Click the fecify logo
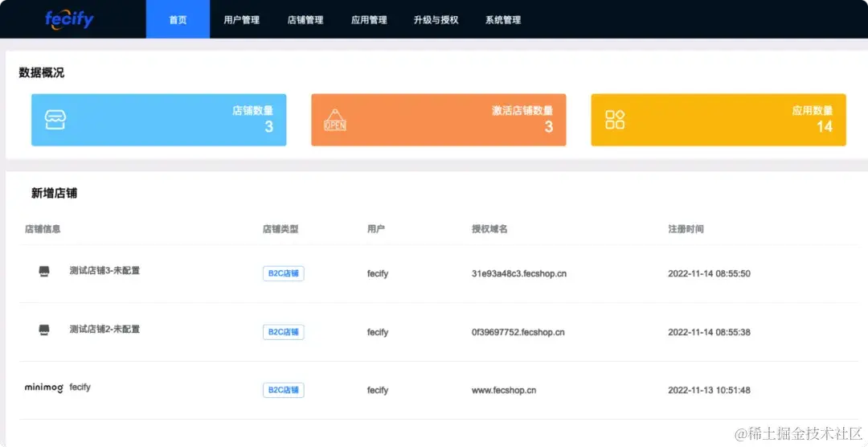Image resolution: width=868 pixels, height=447 pixels. (x=69, y=19)
